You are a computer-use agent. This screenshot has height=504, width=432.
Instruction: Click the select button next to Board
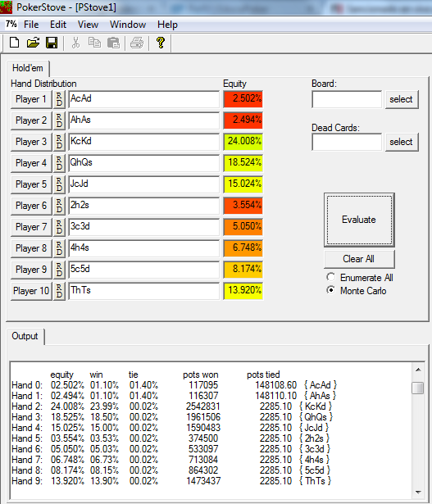pyautogui.click(x=402, y=99)
